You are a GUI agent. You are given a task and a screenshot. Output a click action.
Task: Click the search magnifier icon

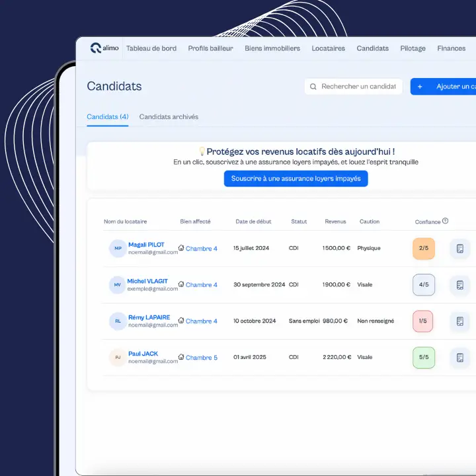(x=313, y=87)
